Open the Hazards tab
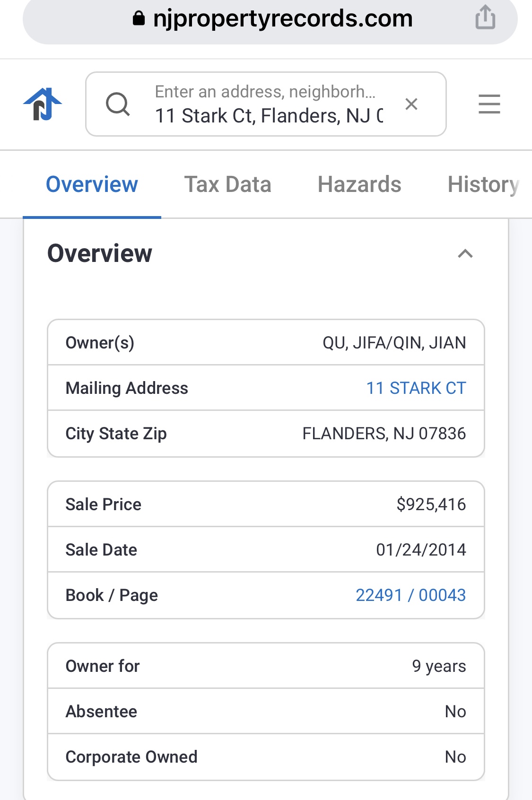Viewport: 532px width, 800px height. [x=359, y=184]
